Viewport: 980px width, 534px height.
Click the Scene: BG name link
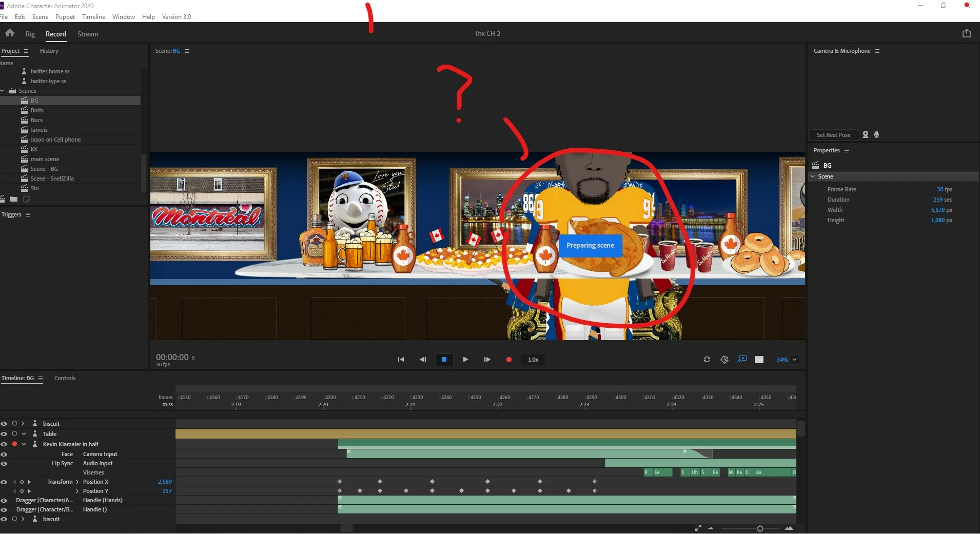click(177, 51)
